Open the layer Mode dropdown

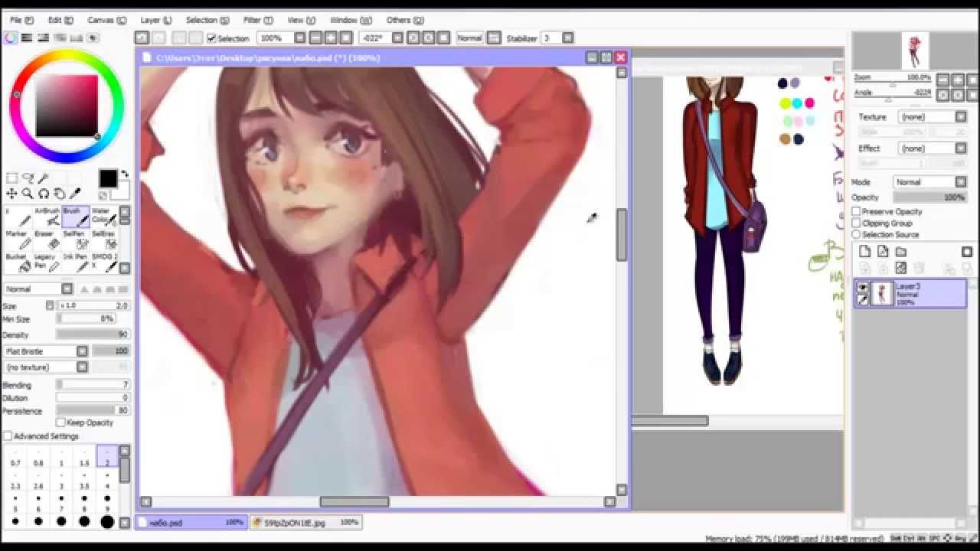pyautogui.click(x=930, y=182)
